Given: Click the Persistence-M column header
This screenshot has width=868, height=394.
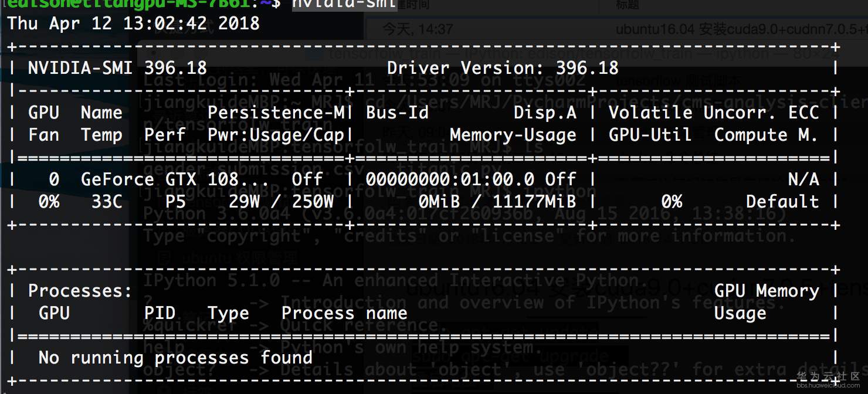Looking at the screenshot, I should pyautogui.click(x=278, y=113).
